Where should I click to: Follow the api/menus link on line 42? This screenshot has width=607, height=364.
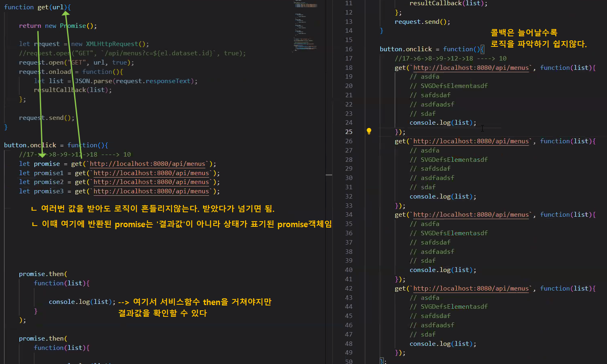point(471,289)
